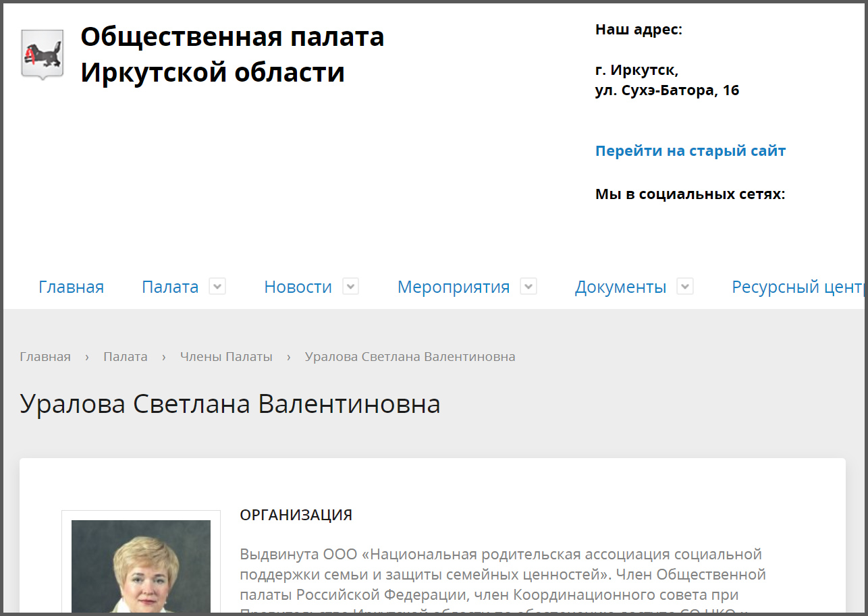The image size is (868, 616).
Task: Click the Irkutsk coat of arms logo
Action: [43, 55]
